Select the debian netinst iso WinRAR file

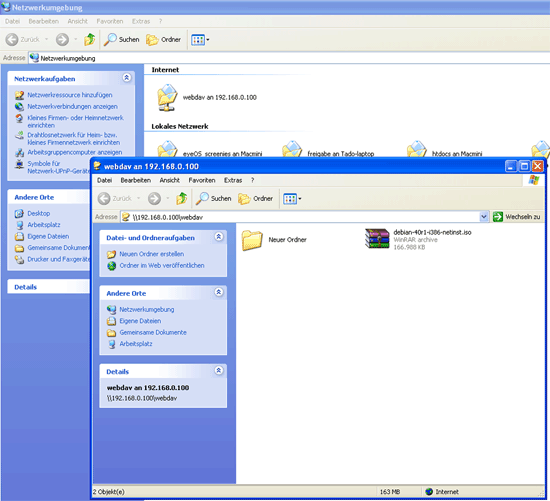418,239
